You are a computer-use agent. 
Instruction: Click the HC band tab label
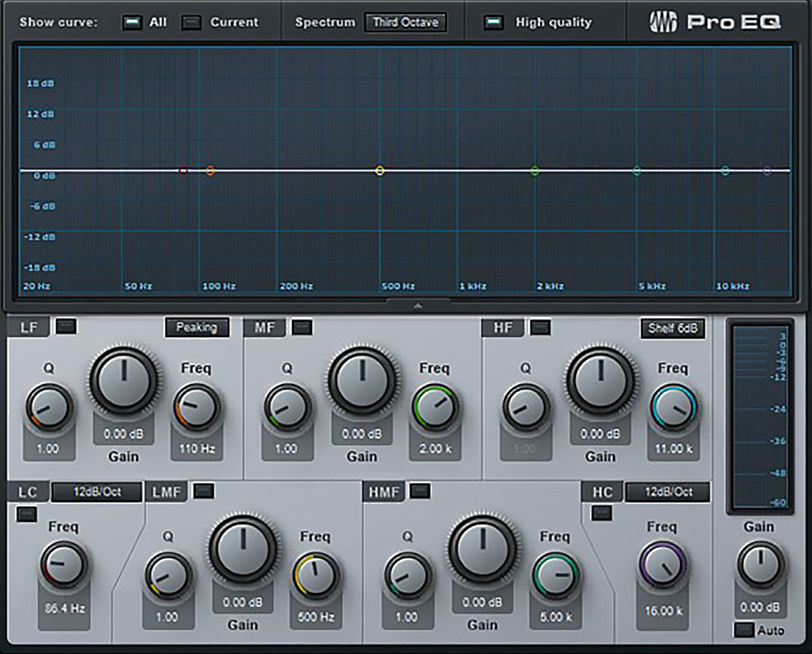click(x=602, y=492)
